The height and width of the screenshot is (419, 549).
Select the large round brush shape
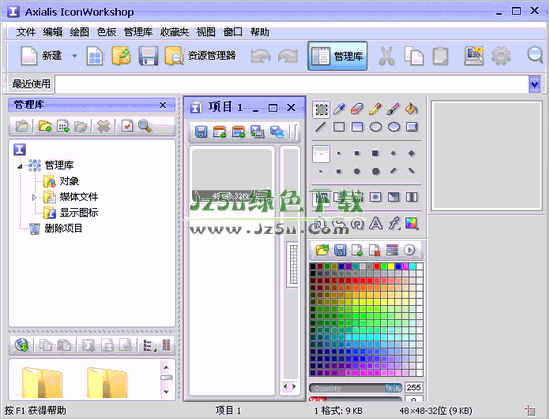[x=375, y=171]
